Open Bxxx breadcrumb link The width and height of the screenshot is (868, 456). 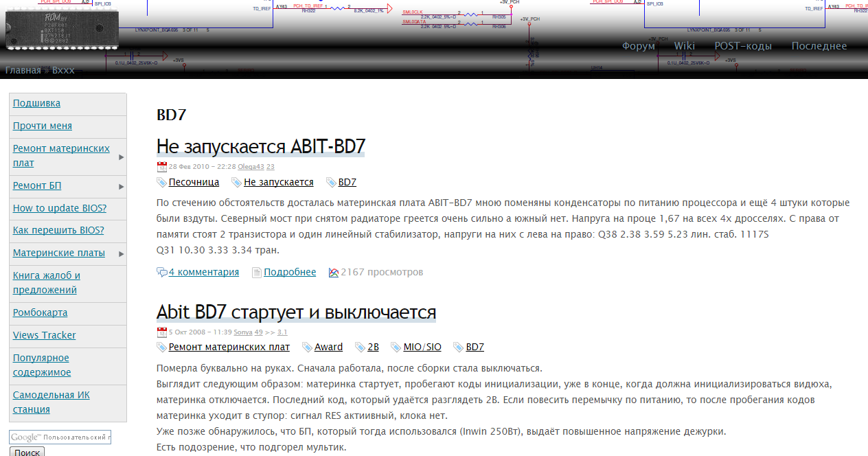(x=63, y=70)
